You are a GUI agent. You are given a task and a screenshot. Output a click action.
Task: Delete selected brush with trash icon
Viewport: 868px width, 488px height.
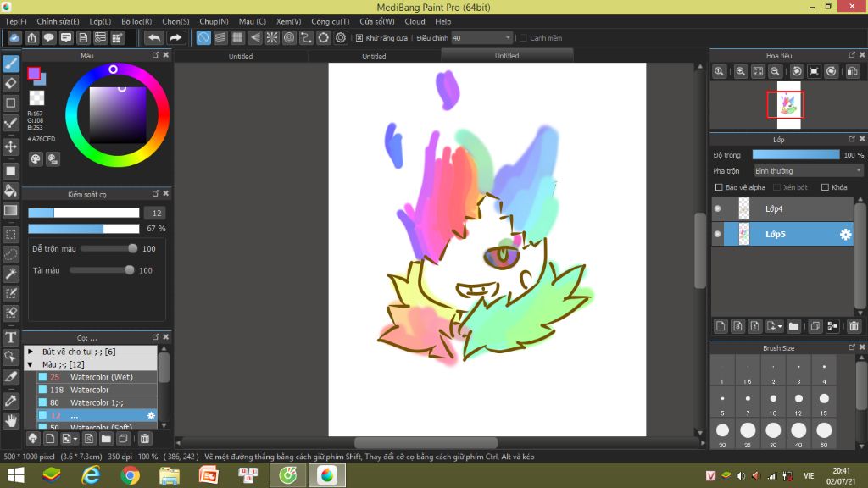(x=144, y=439)
